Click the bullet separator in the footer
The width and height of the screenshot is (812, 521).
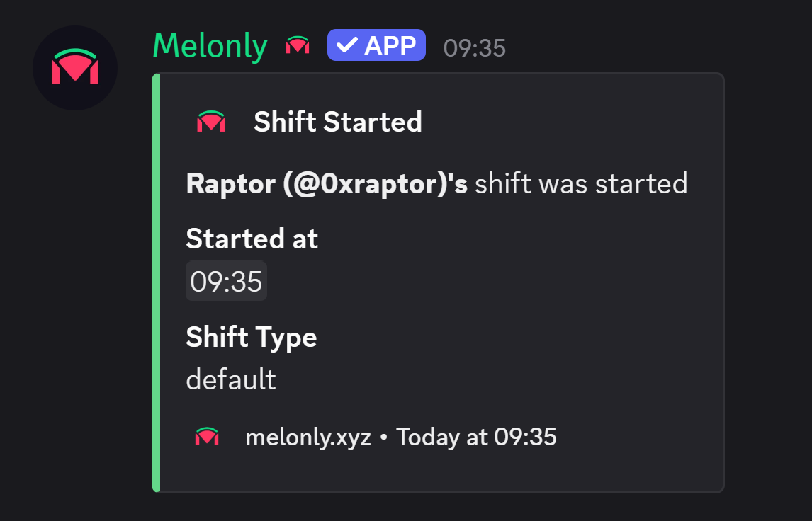tap(386, 437)
